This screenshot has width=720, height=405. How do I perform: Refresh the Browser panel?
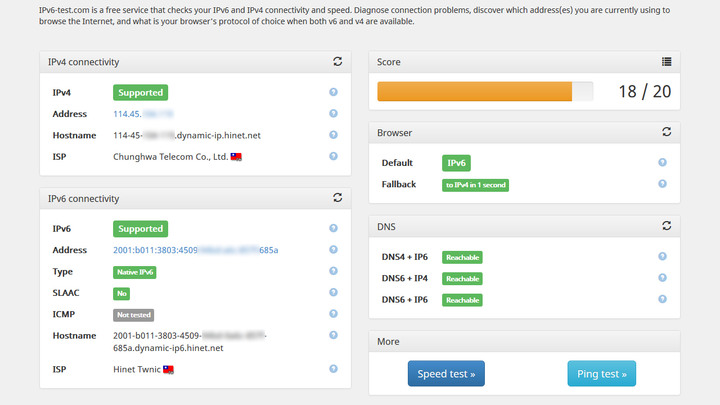[x=667, y=132]
